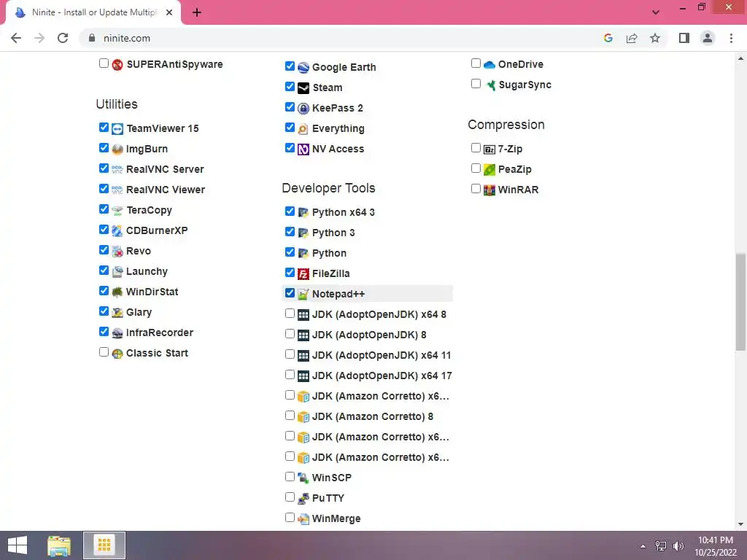Viewport: 747px width, 560px height.
Task: Click the ImgBurn disc icon
Action: 117,149
